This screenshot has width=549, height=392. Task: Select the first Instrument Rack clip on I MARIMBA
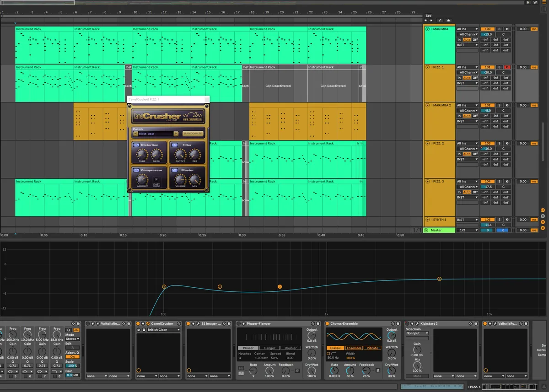pyautogui.click(x=44, y=45)
